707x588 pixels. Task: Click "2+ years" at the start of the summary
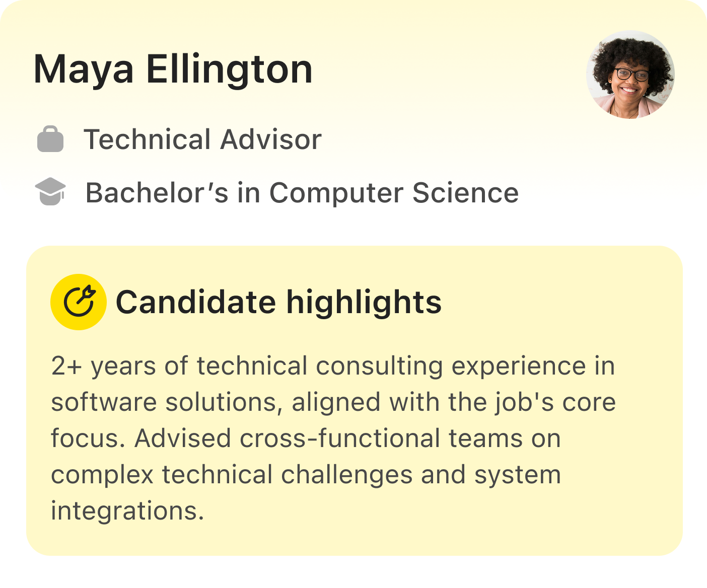click(x=103, y=366)
